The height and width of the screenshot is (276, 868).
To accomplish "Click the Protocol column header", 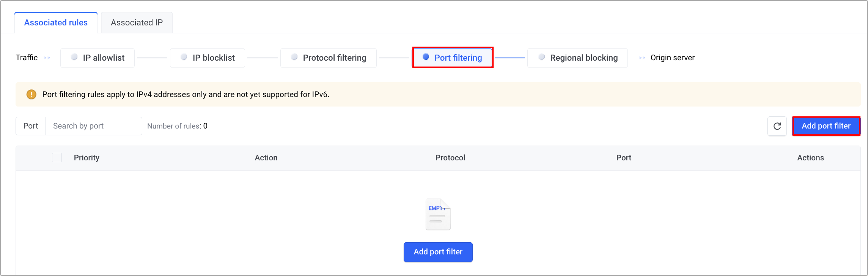I will (x=450, y=158).
